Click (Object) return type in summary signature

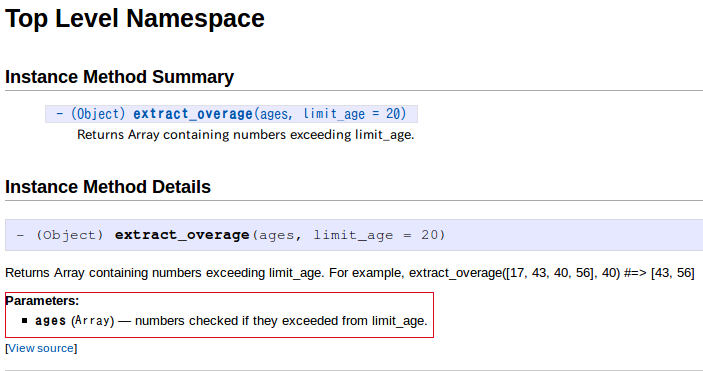click(x=98, y=114)
